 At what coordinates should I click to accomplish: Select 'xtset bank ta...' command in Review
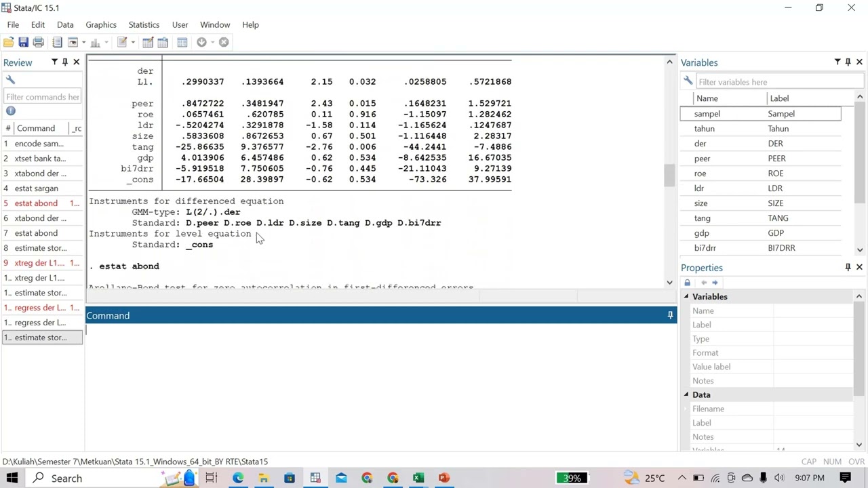(42, 159)
